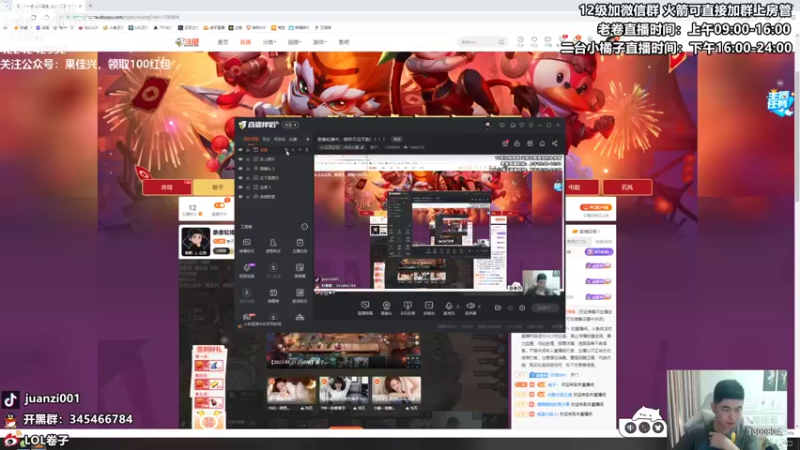Viewport: 800px width, 450px height.
Task: Open the gift-box tool in third toolbox row
Action: [x=273, y=295]
